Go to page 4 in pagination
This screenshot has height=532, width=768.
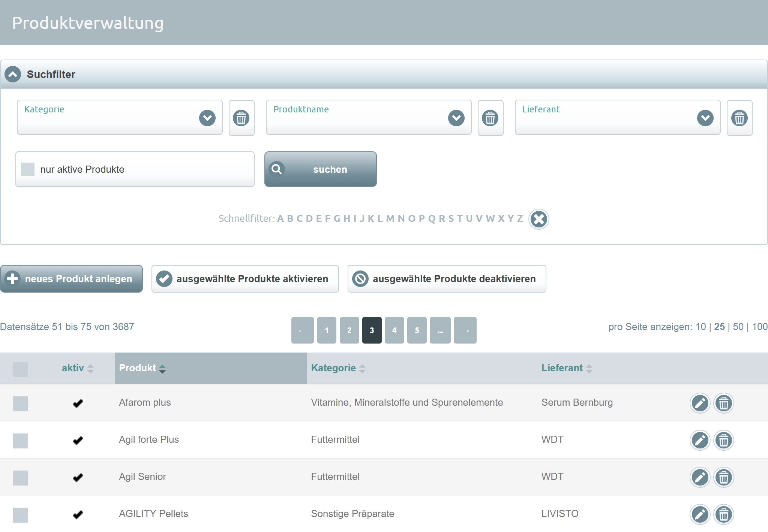394,330
